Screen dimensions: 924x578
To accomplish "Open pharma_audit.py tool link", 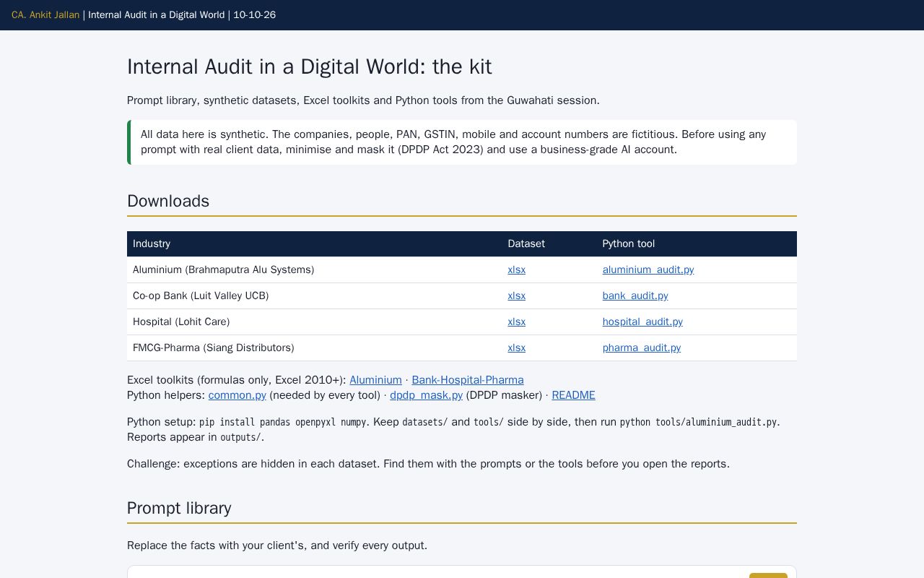I will click(642, 348).
